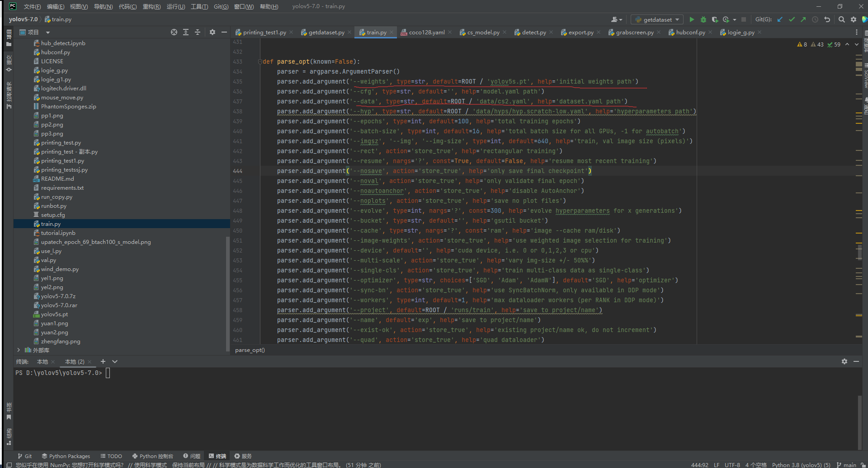Screen dimensions: 868x468
Task: Toggle the bottom-left tool window quick-access button
Action: [9, 465]
